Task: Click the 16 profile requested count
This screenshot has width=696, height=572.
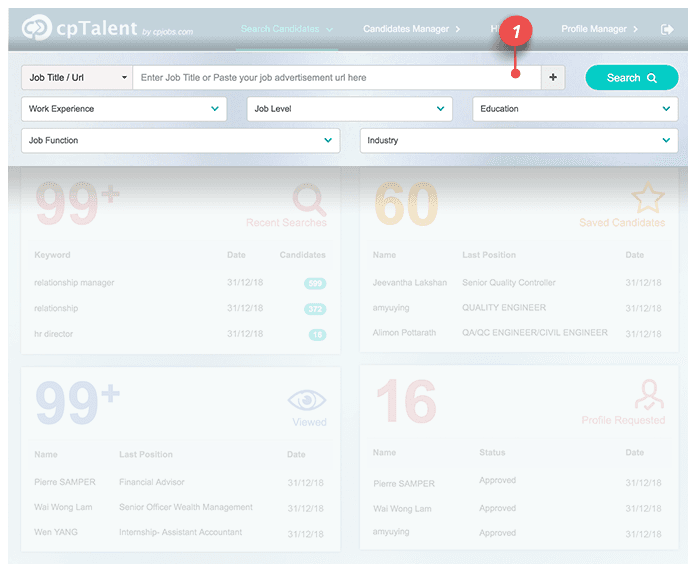Action: click(x=406, y=400)
